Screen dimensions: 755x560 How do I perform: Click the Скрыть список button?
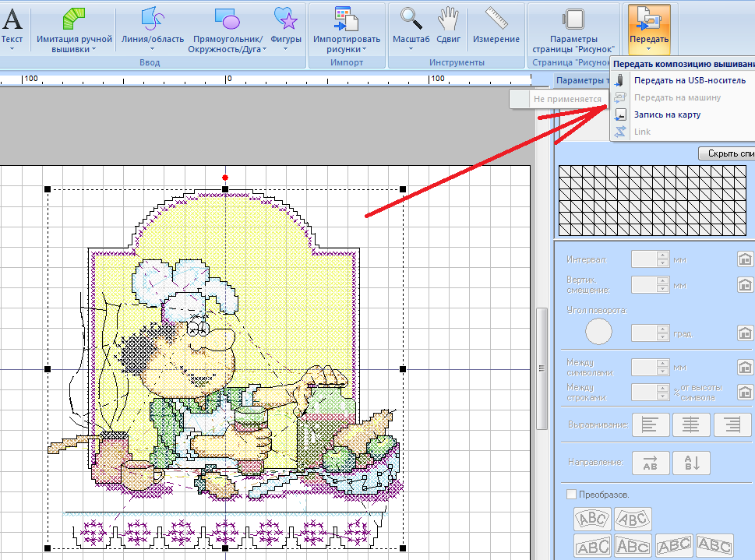(727, 153)
